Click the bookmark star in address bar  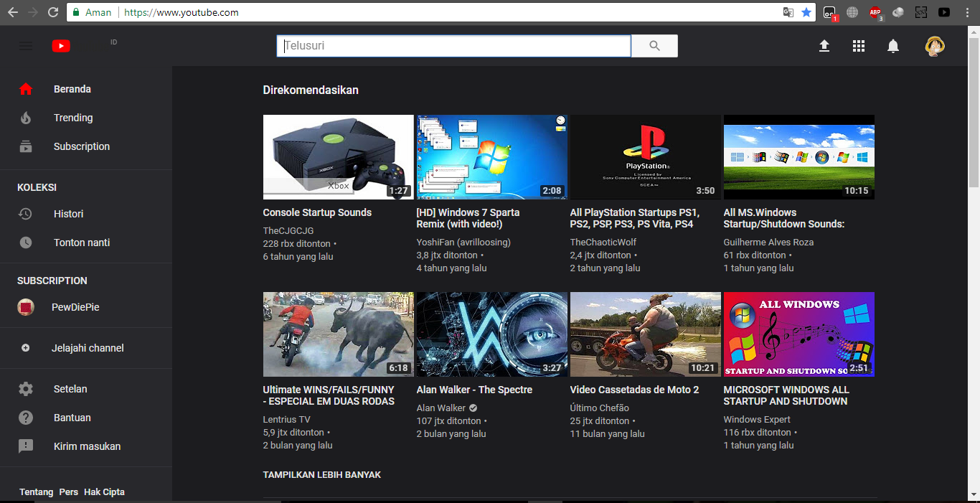[x=806, y=12]
